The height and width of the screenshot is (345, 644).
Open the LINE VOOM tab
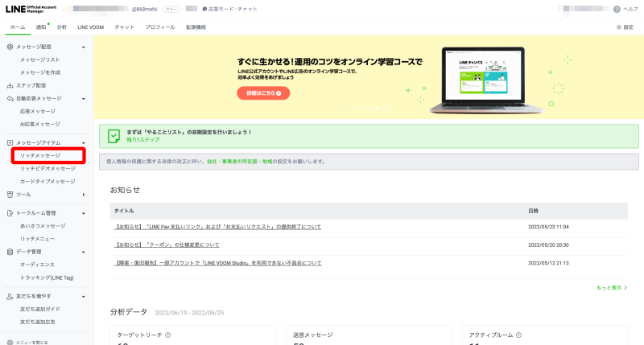[x=90, y=27]
